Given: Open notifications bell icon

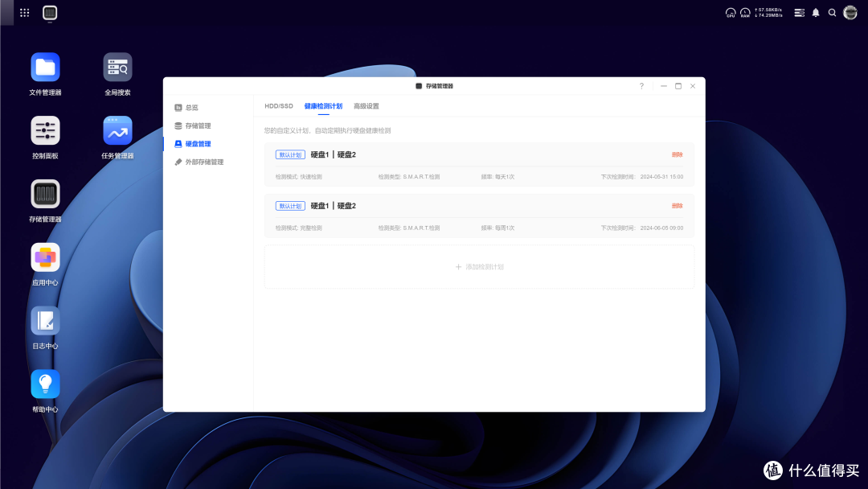Looking at the screenshot, I should coord(816,13).
